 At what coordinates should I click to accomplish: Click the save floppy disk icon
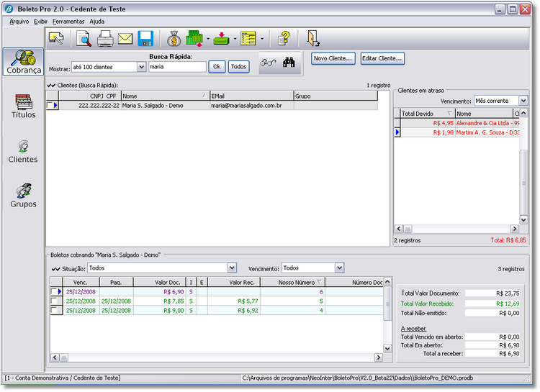pos(145,39)
